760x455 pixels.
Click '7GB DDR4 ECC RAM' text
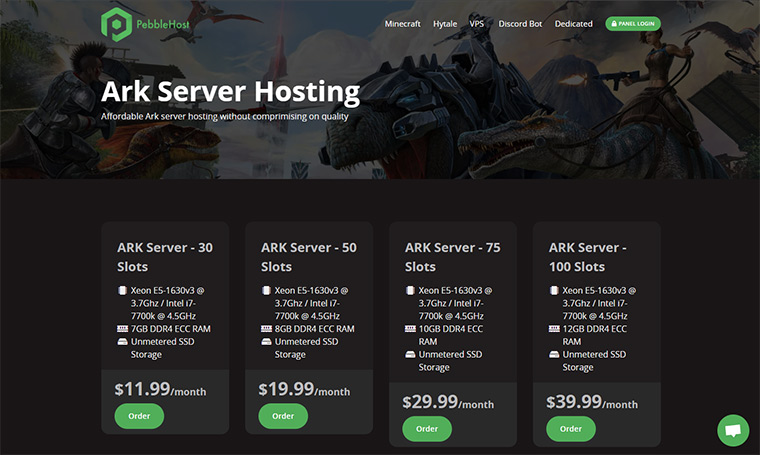click(x=171, y=329)
